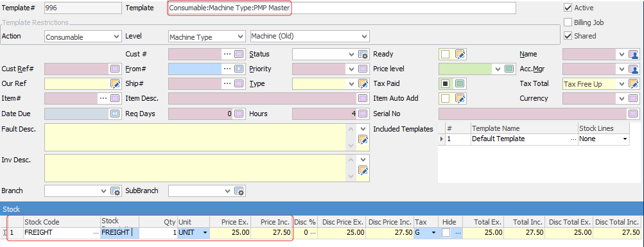Click the person icon beside Name field
This screenshot has width=644, height=247.
[633, 54]
